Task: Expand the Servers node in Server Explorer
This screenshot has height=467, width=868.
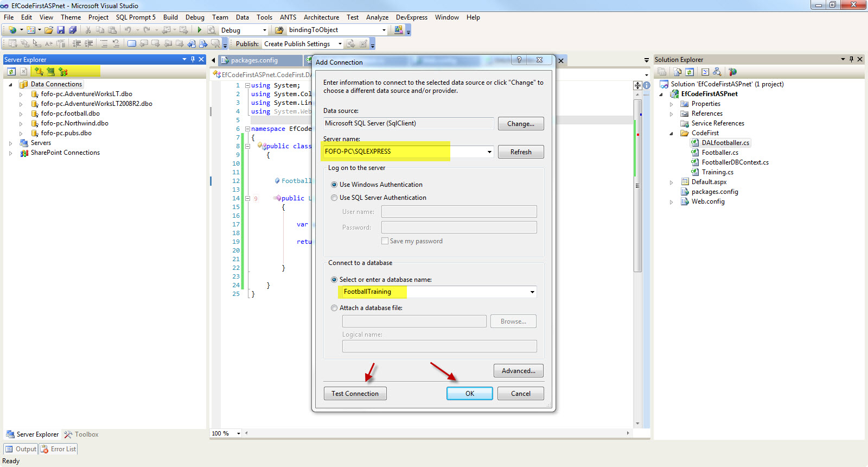Action: (10, 143)
